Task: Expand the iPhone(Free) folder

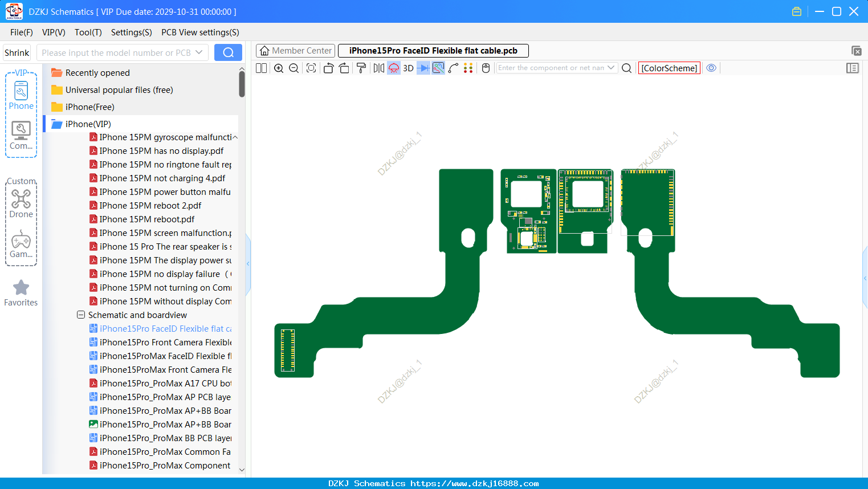Action: 83,107
